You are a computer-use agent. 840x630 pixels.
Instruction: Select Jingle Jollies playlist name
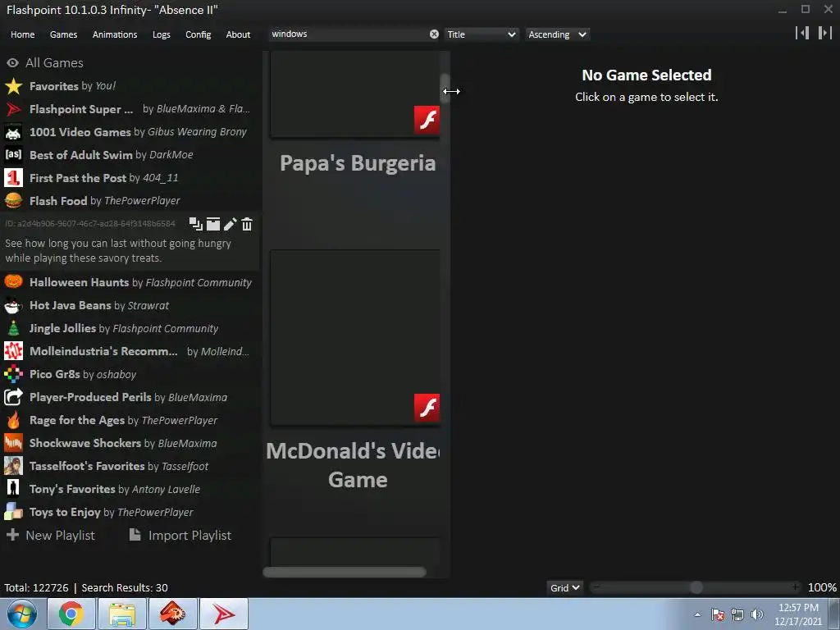click(x=62, y=328)
